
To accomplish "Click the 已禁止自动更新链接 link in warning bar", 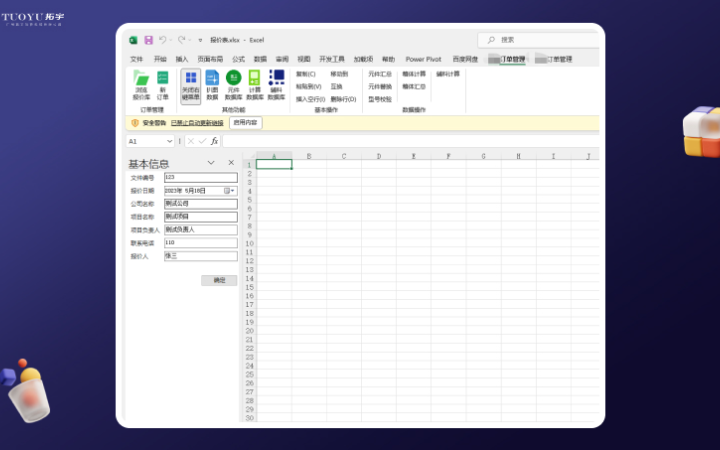I will pos(197,123).
